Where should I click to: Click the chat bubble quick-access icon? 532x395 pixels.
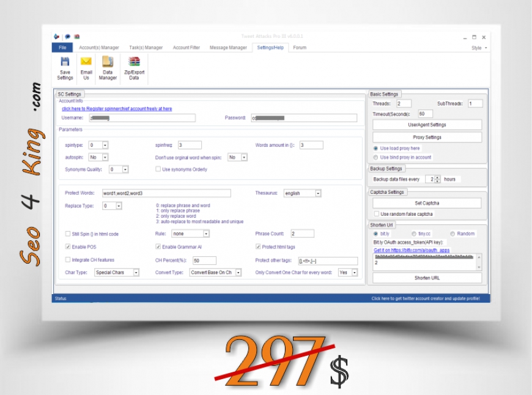pos(67,37)
